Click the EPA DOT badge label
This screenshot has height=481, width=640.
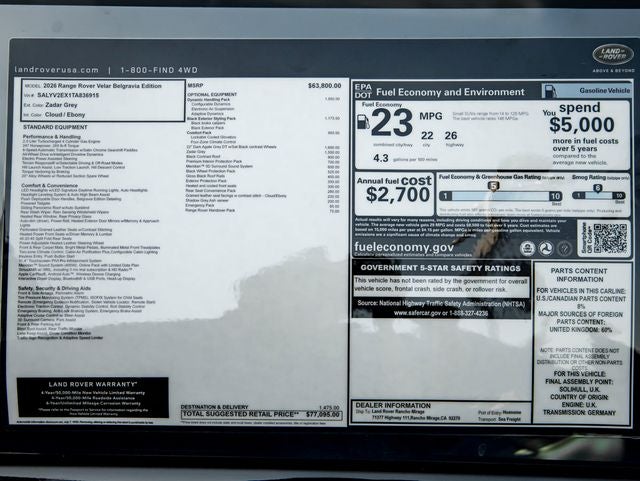(363, 91)
